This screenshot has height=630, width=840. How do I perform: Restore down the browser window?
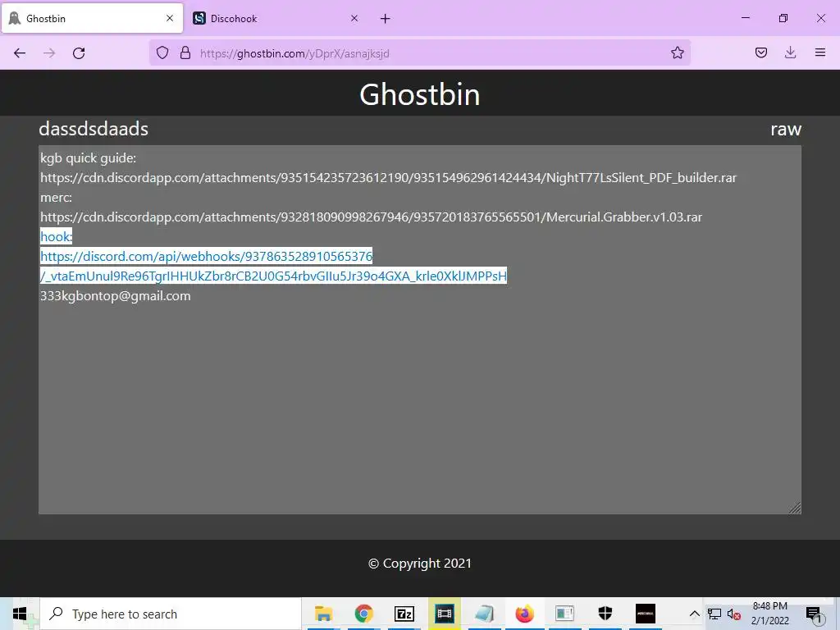tap(783, 18)
